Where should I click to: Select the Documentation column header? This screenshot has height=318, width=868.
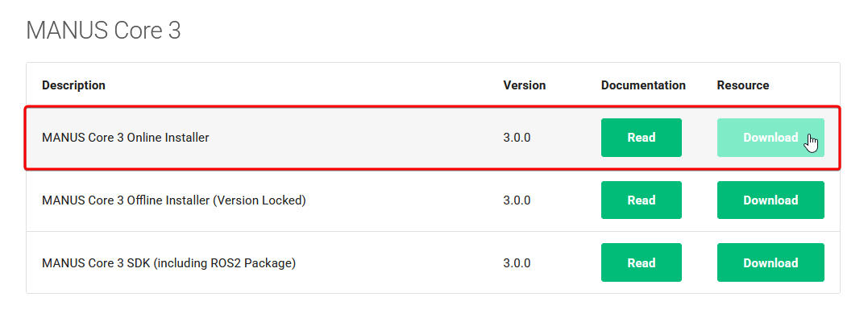tap(643, 85)
